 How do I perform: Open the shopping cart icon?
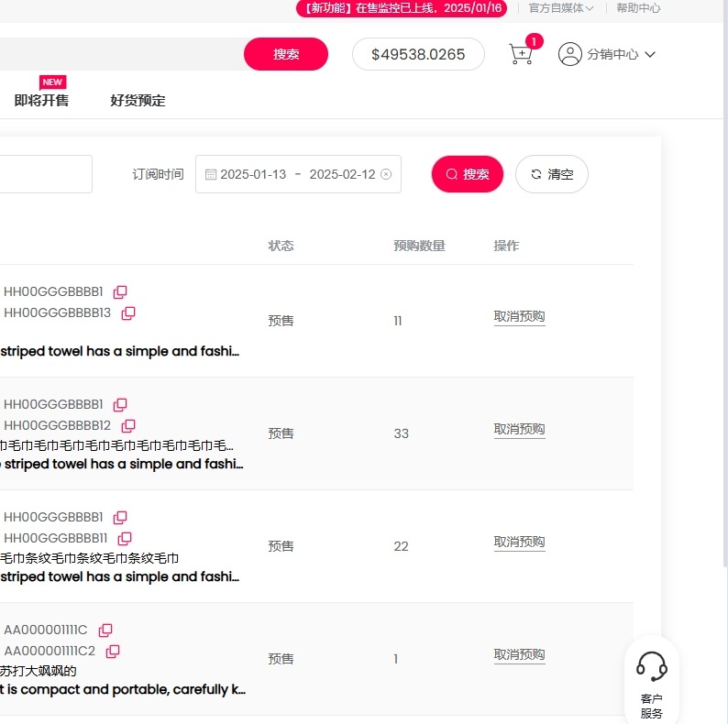pos(521,54)
